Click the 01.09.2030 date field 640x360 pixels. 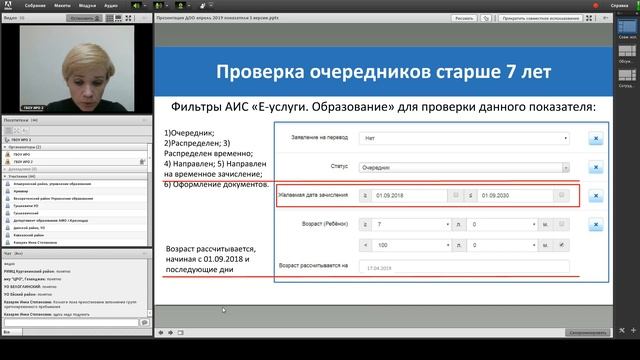point(516,196)
